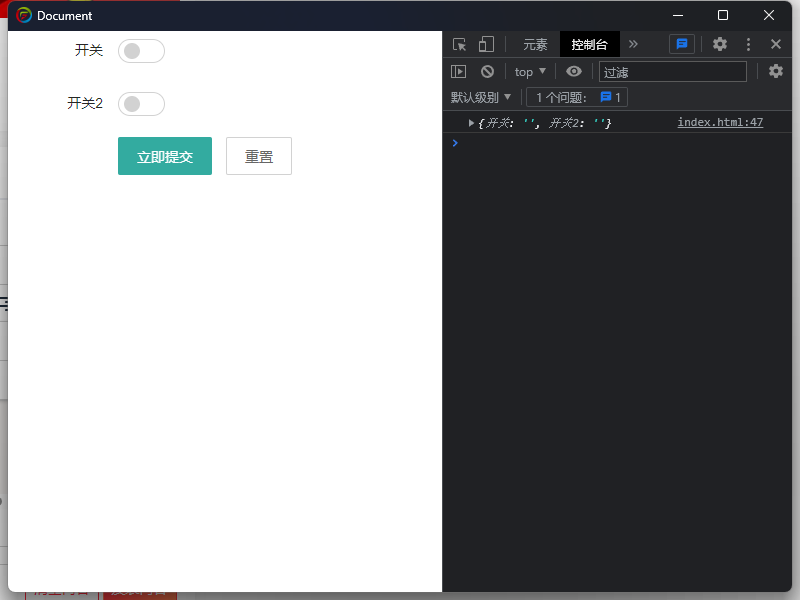Click the 开关 label text
This screenshot has height=600, width=800.
coord(89,50)
